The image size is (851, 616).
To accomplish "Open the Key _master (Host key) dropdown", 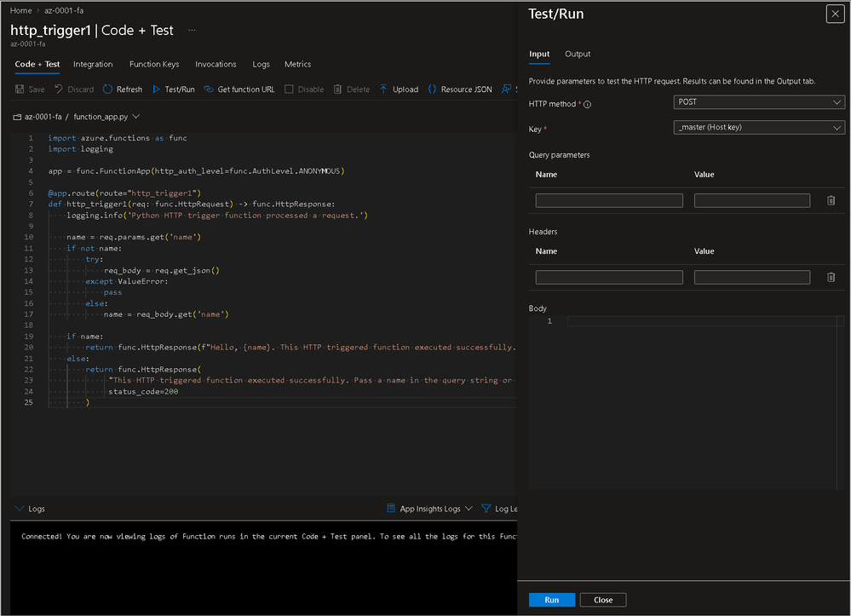I will pos(759,127).
